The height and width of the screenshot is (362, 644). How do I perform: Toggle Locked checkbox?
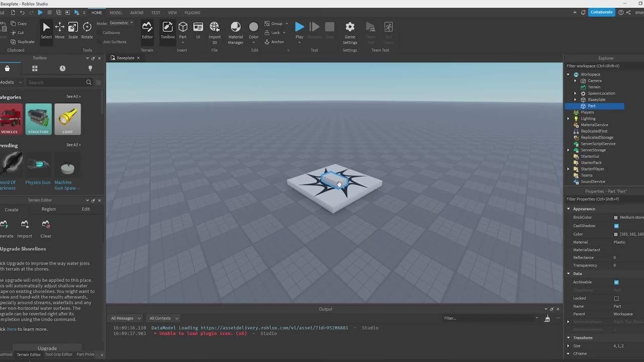pyautogui.click(x=616, y=298)
